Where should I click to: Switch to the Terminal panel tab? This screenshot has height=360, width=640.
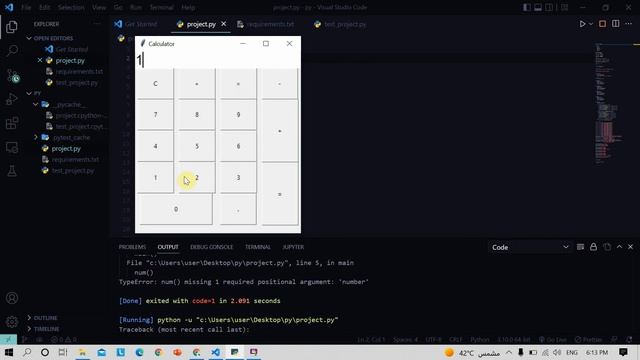click(x=258, y=247)
